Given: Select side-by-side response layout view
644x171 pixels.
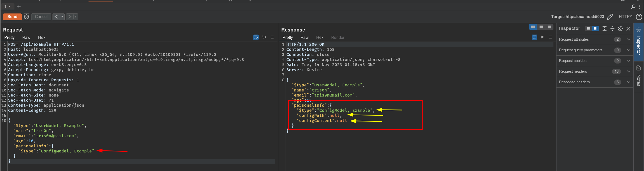Looking at the screenshot, I should [x=533, y=27].
